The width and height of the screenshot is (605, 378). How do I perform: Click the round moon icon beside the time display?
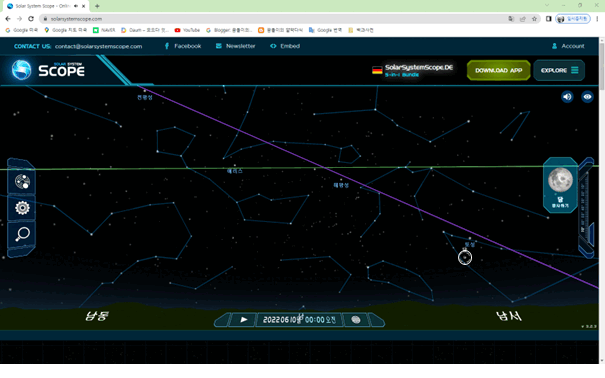tap(355, 320)
